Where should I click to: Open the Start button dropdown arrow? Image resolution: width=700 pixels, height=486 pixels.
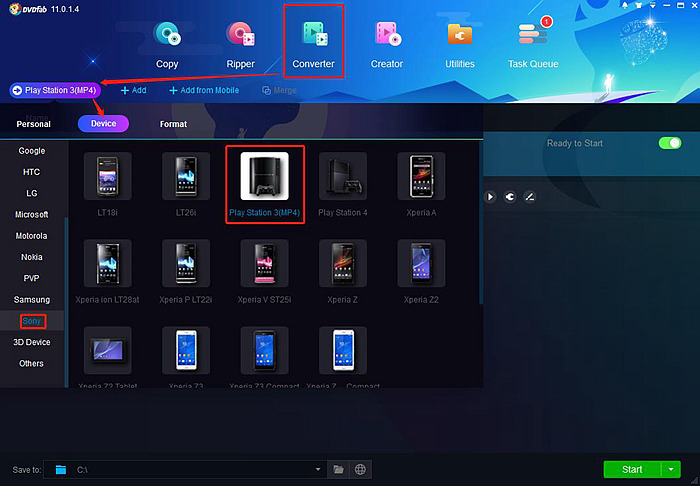pyautogui.click(x=671, y=469)
